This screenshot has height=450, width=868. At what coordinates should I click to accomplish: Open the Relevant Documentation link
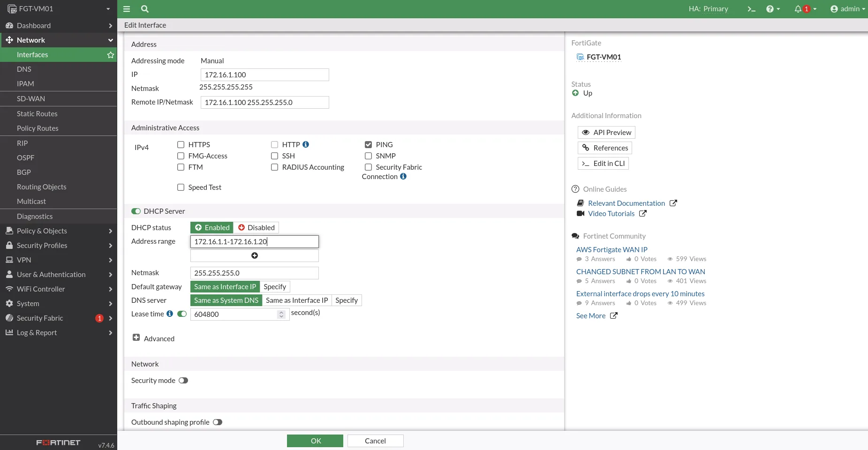626,203
